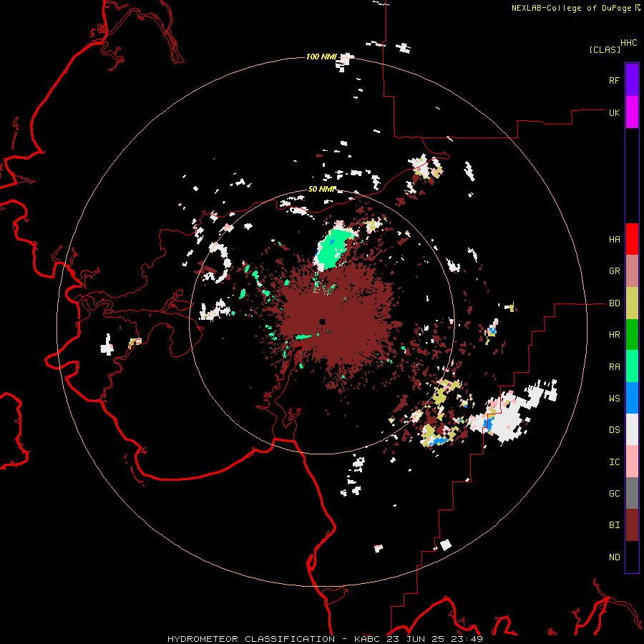This screenshot has height=644, width=644.
Task: Click the HR legend label
Action: (x=614, y=335)
